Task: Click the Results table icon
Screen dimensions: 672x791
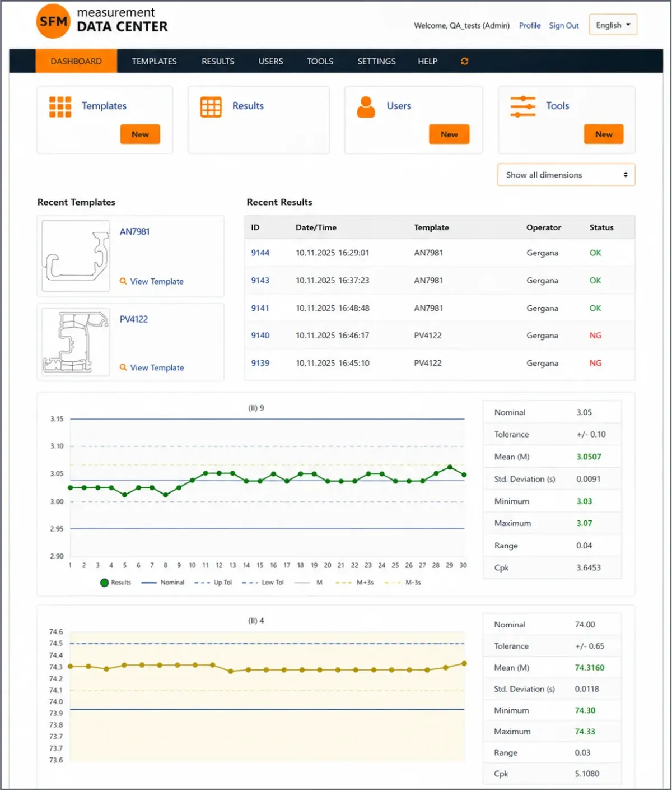Action: click(211, 106)
